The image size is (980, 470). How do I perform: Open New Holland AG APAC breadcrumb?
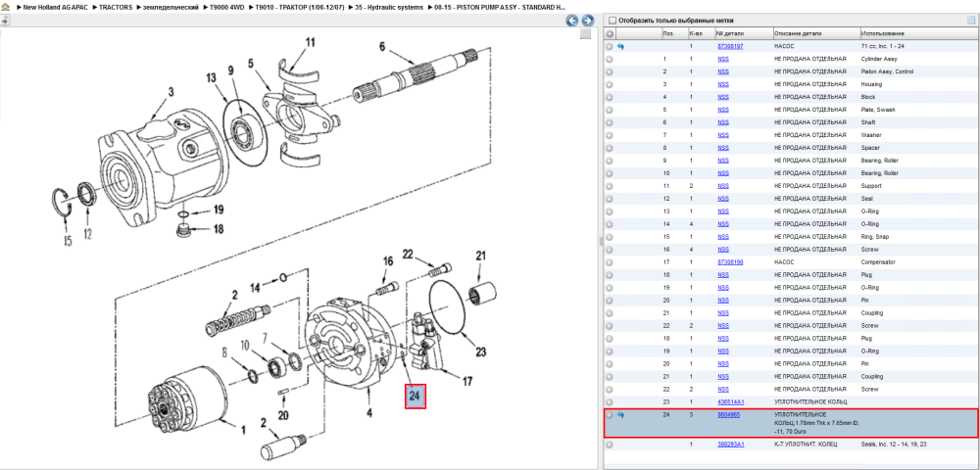56,6
